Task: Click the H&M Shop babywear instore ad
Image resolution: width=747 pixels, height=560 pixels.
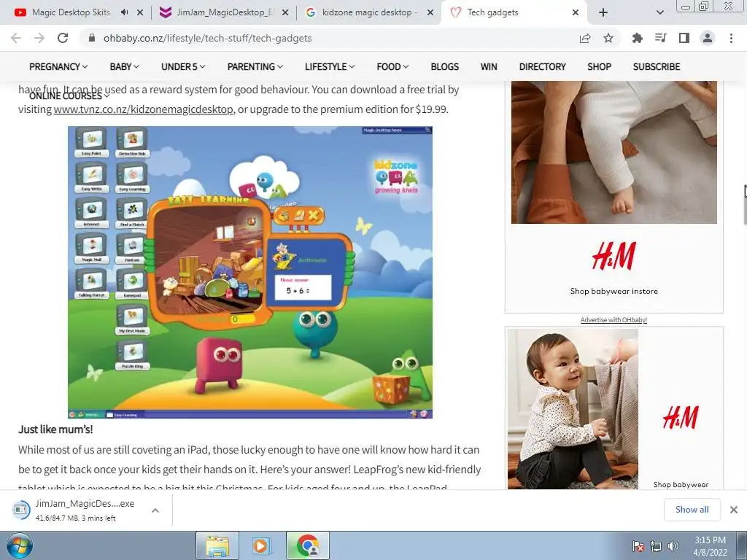Action: point(614,197)
